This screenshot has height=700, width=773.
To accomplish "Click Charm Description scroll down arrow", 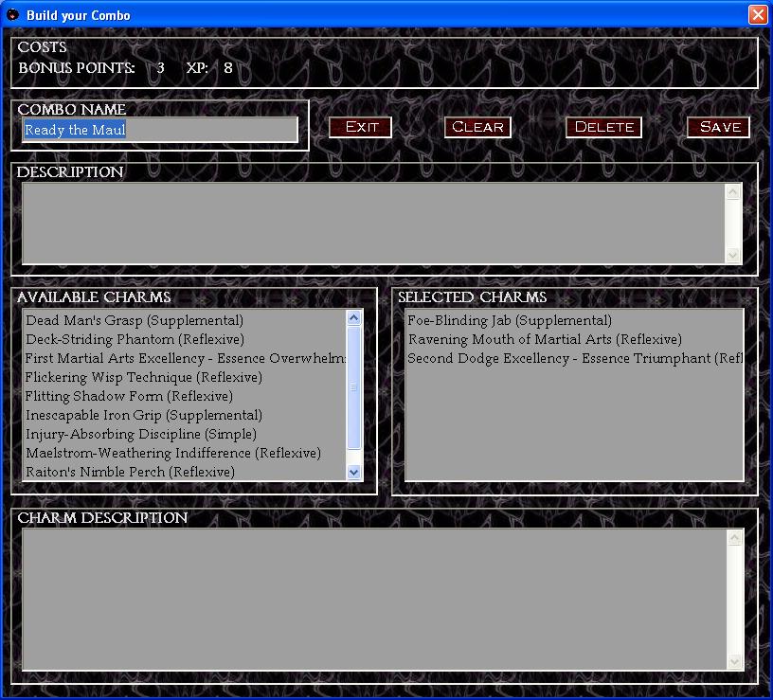I will click(734, 661).
